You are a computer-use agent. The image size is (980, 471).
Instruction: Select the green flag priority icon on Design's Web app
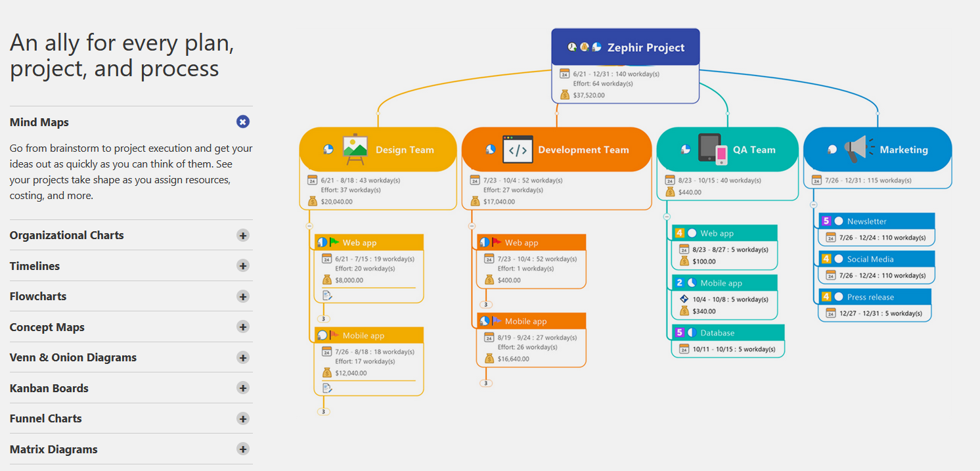[336, 242]
